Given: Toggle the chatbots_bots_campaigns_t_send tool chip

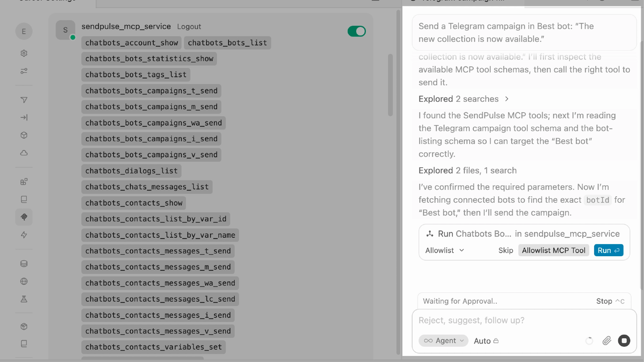Looking at the screenshot, I should (x=151, y=91).
